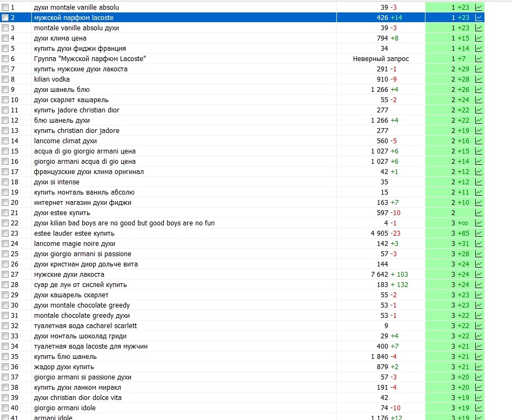This screenshot has width=512, height=420.
Task: Tick checkbox for 'montale vanille absolu духи'
Action: point(5,28)
